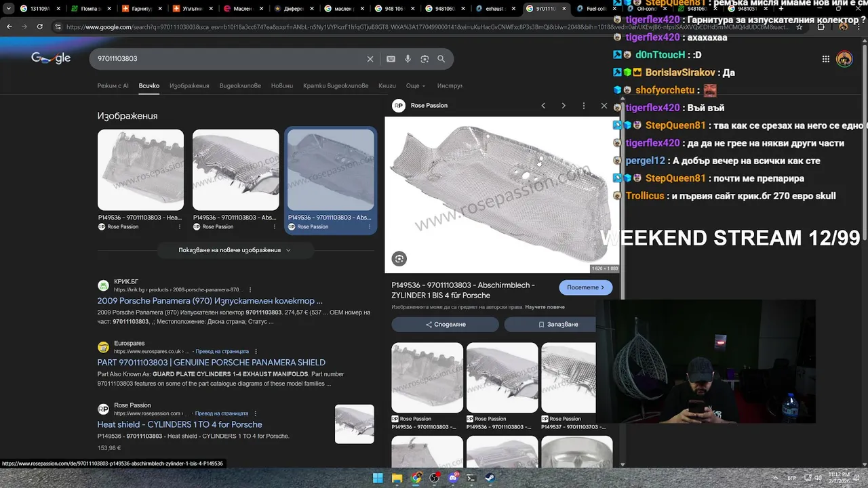This screenshot has height=488, width=868.
Task: Click the Chrome taskbar icon
Action: click(x=416, y=478)
